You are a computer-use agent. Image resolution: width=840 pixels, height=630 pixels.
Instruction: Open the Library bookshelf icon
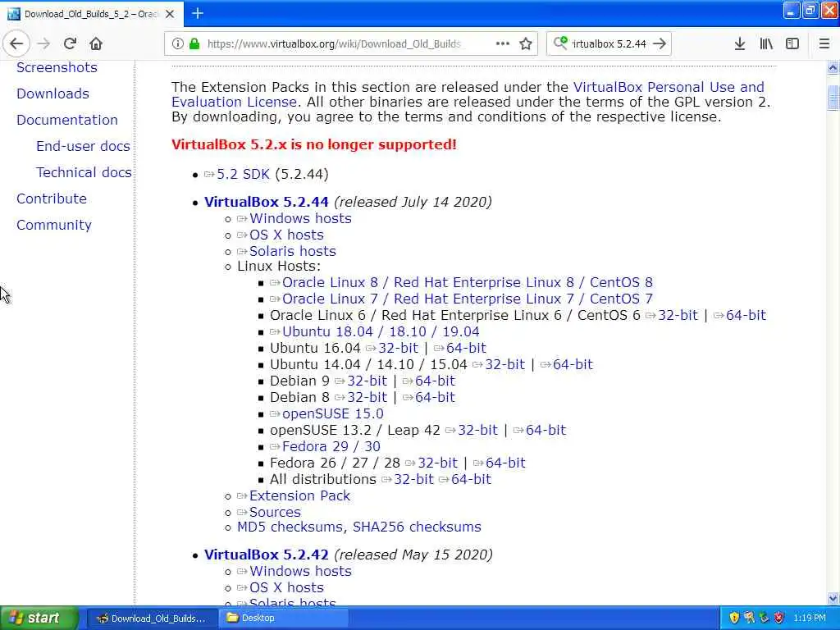click(766, 44)
